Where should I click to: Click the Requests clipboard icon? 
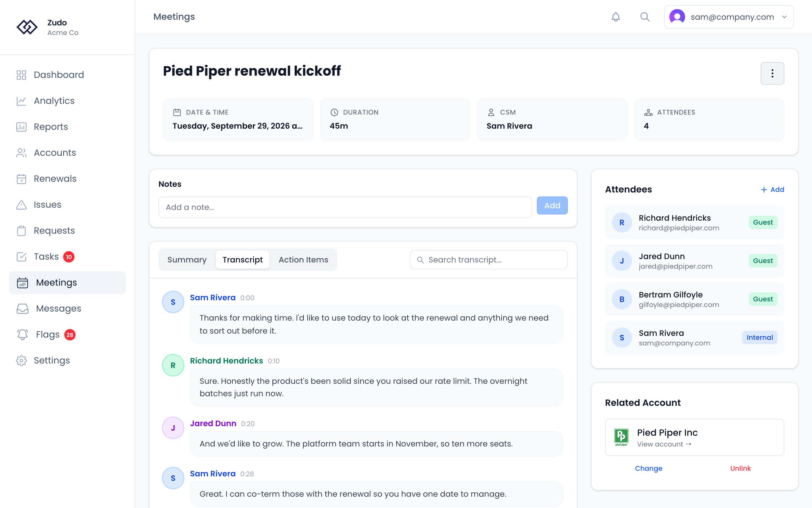(x=21, y=231)
